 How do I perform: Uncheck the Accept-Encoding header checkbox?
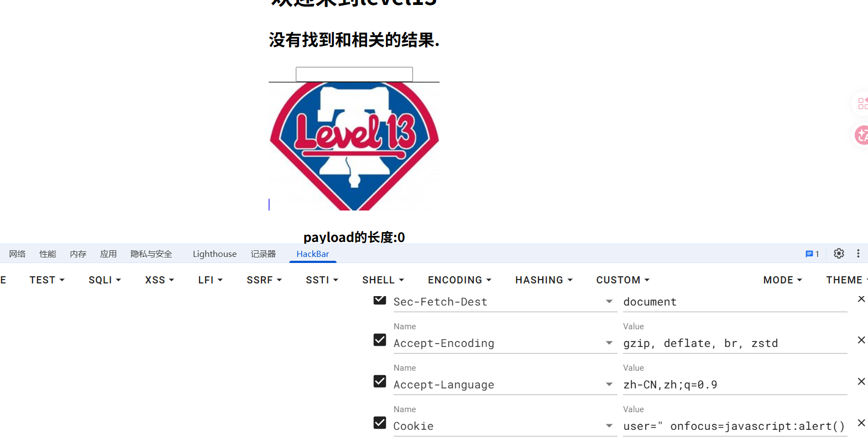coord(380,340)
